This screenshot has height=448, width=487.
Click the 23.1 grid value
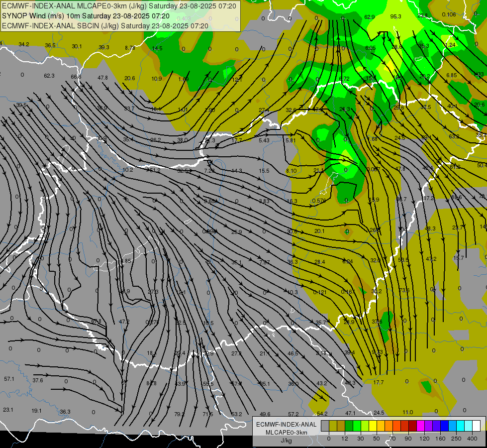(8, 410)
